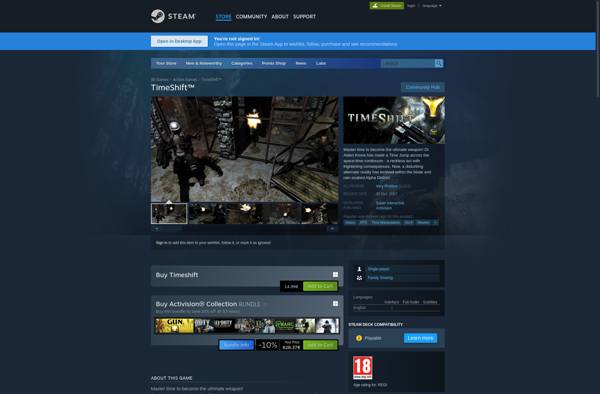The height and width of the screenshot is (394, 600).
Task: Click the Sci-fi tag
Action: (x=408, y=222)
